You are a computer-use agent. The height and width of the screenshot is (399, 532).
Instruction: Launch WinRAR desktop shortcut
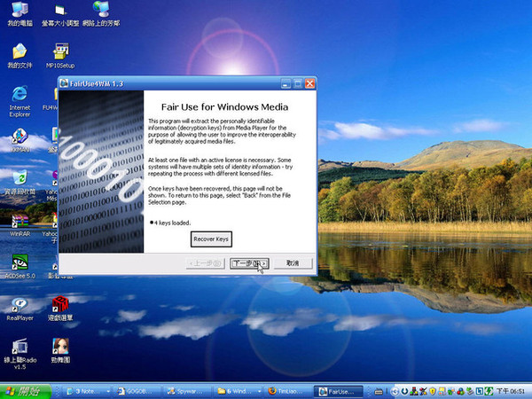[x=20, y=225]
